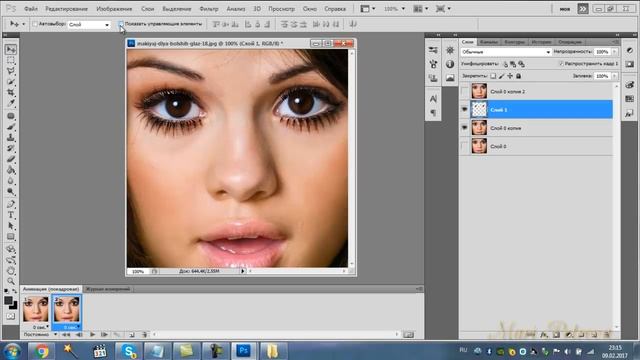Viewport: 640px width, 360px height.
Task: Open the Character panel icon
Action: [433, 99]
